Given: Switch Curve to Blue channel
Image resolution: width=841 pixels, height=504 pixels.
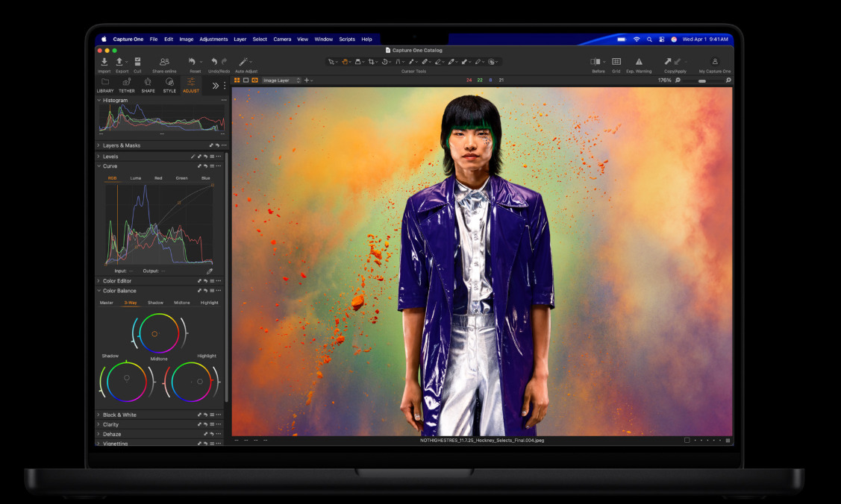Looking at the screenshot, I should coord(205,178).
